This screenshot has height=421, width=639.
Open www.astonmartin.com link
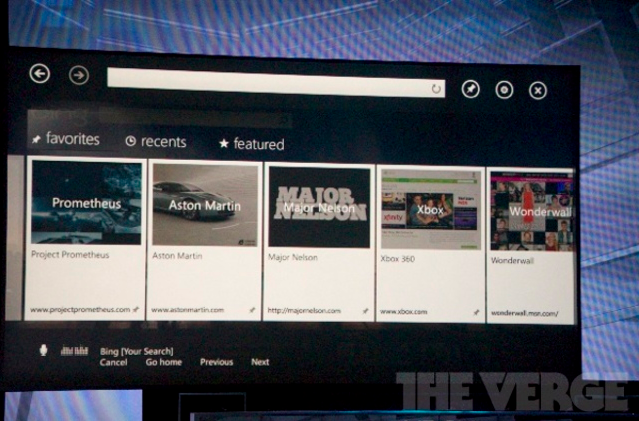[x=187, y=310]
